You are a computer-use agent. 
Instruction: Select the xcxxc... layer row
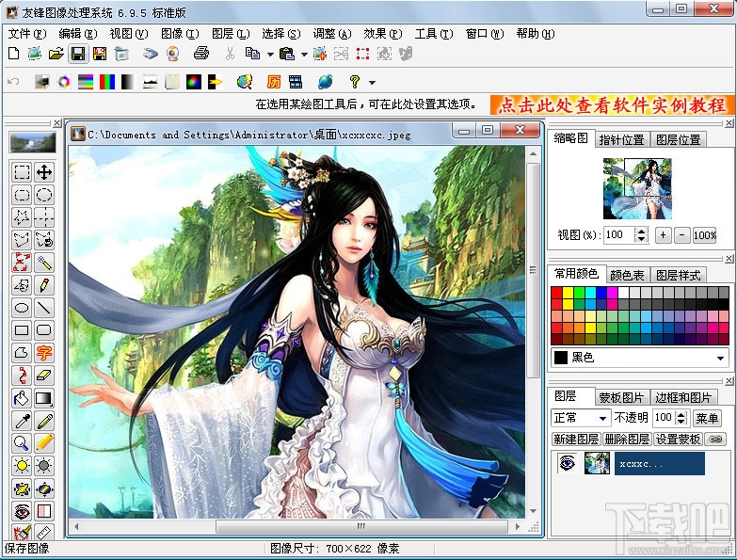(x=660, y=463)
